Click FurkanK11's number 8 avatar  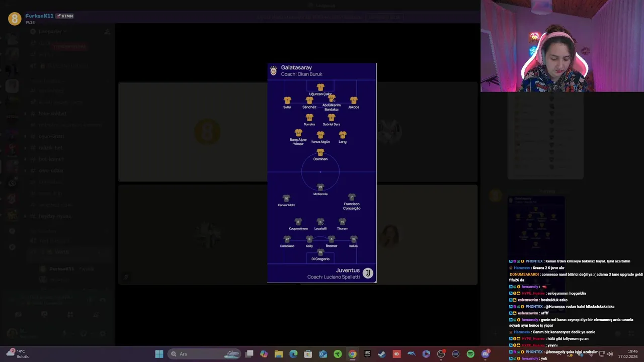pos(15,19)
